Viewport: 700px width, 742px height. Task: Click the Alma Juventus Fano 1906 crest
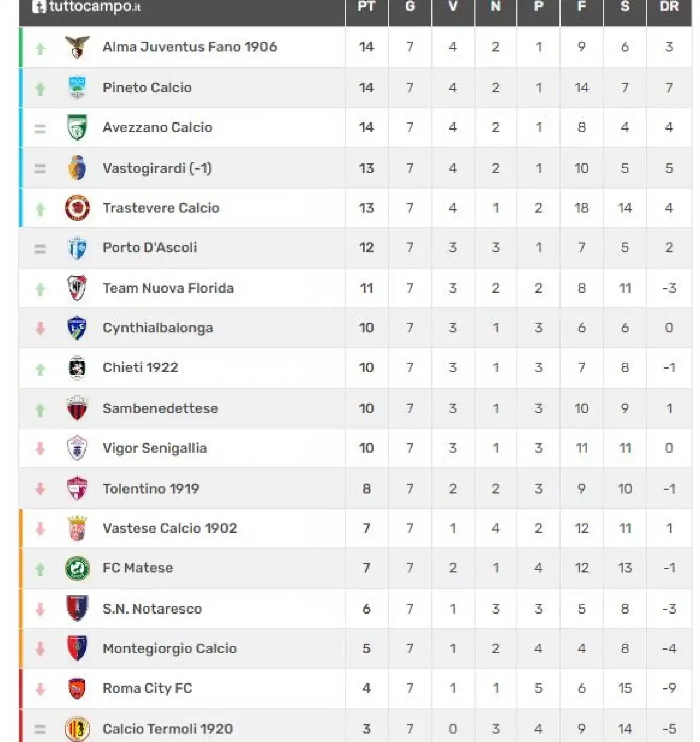click(77, 47)
